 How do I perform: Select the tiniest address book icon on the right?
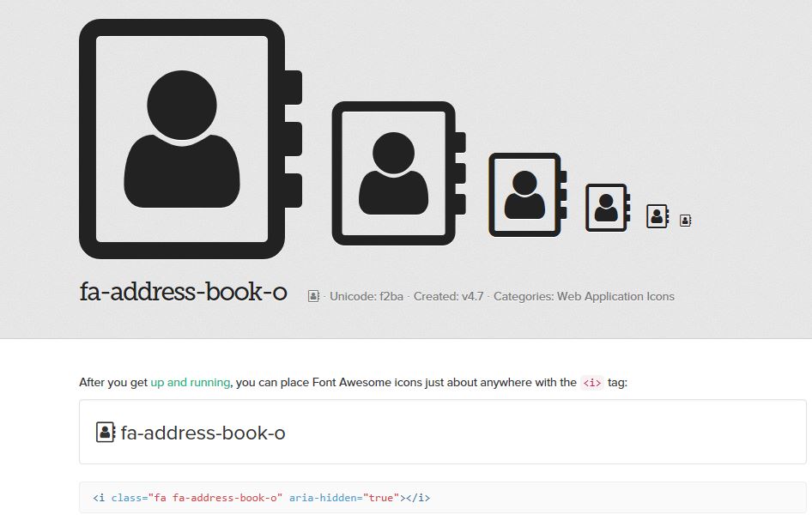(x=684, y=219)
